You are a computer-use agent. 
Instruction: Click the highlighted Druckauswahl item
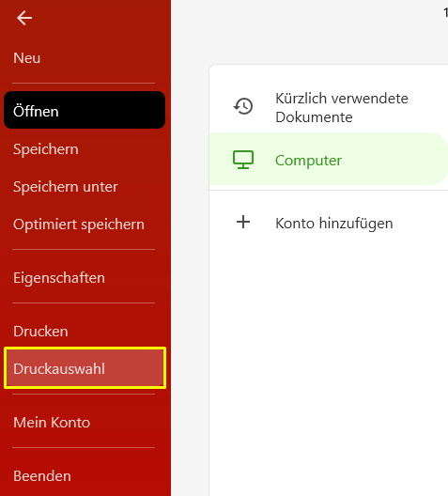pos(85,368)
